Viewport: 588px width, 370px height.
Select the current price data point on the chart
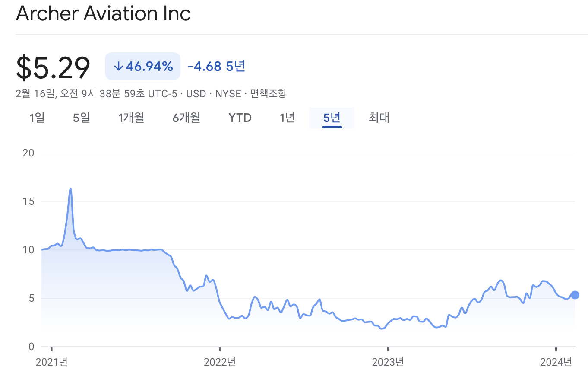(575, 295)
